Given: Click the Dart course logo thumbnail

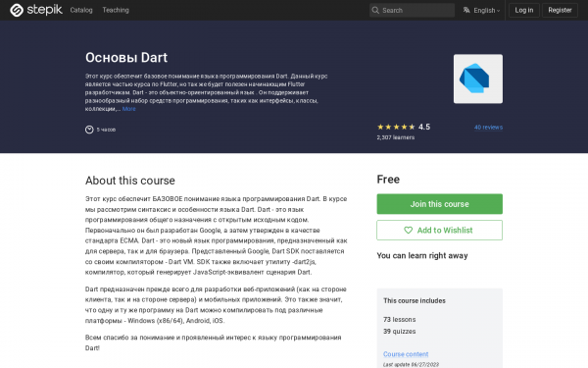Looking at the screenshot, I should 478,79.
